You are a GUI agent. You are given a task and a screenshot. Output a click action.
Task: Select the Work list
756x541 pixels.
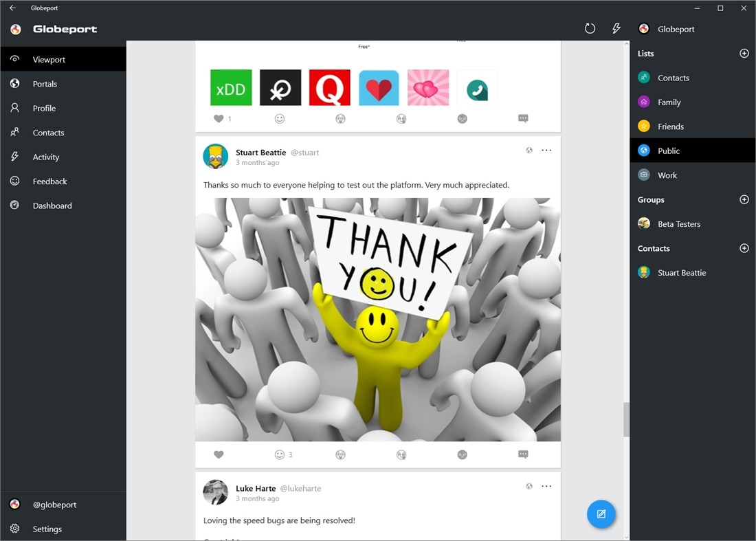point(692,175)
